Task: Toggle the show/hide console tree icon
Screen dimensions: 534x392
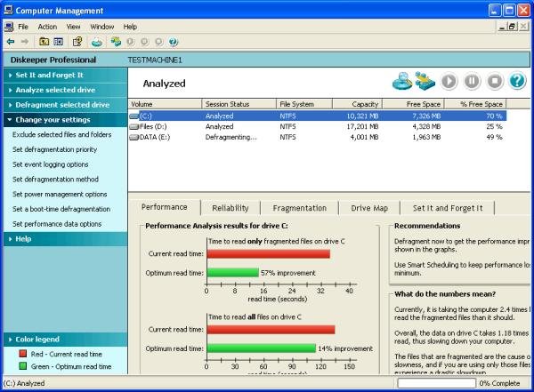Action: point(58,42)
